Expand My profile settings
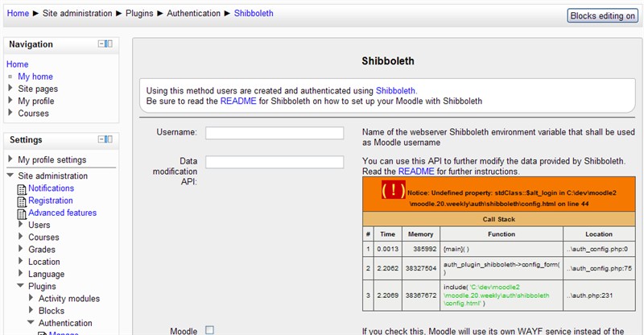The height and width of the screenshot is (335, 644). (x=10, y=159)
